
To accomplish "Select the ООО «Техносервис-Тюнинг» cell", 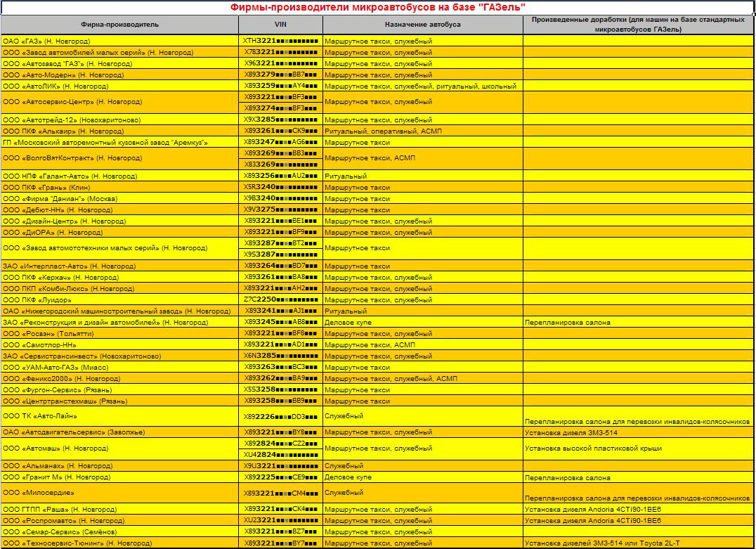I will pos(119,543).
